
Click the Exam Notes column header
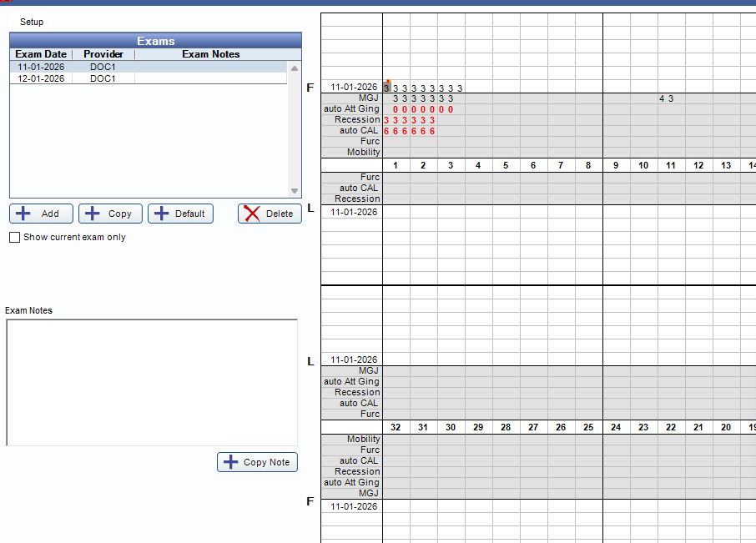coord(210,54)
